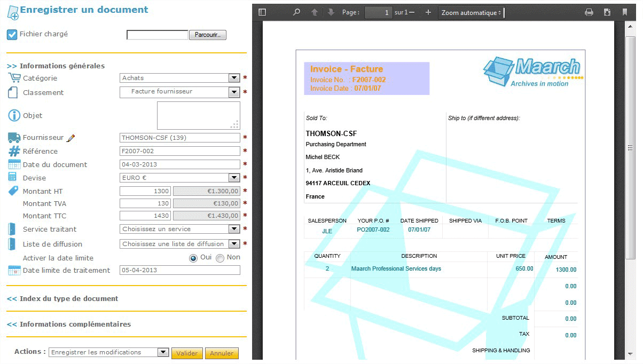Screen dimensions: 643x364
Task: Open the Devise dropdown showing EURO €
Action: coord(180,178)
